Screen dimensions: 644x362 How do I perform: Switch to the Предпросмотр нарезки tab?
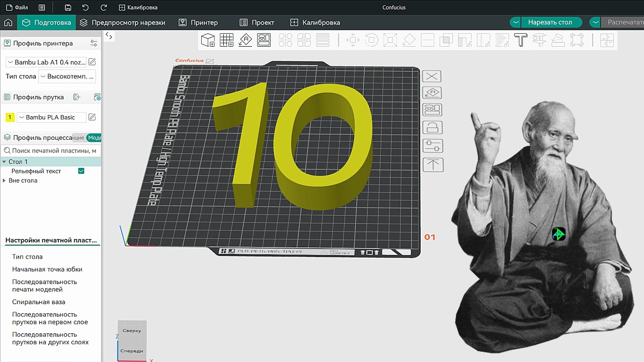point(122,23)
